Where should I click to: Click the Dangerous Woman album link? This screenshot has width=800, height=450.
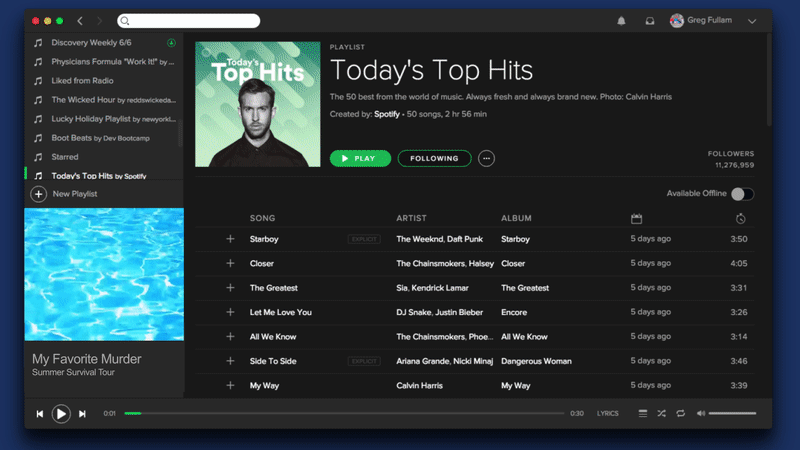[x=536, y=361]
